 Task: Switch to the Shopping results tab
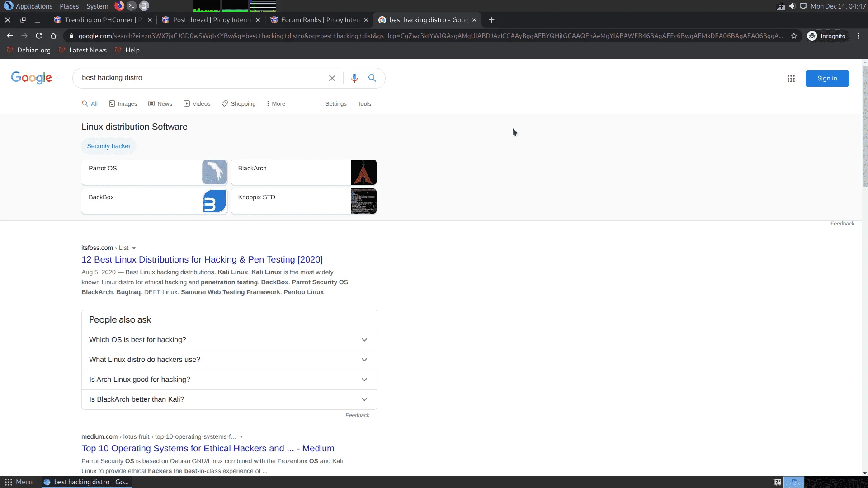coord(239,103)
